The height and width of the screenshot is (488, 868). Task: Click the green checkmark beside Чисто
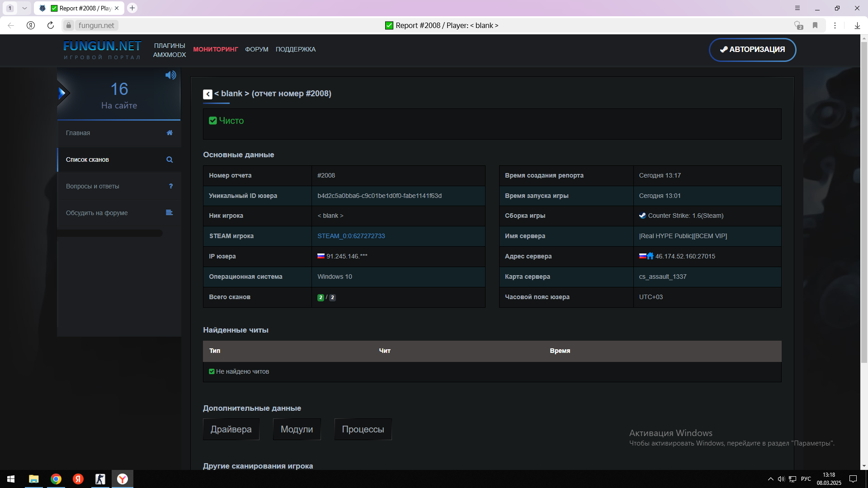(213, 121)
